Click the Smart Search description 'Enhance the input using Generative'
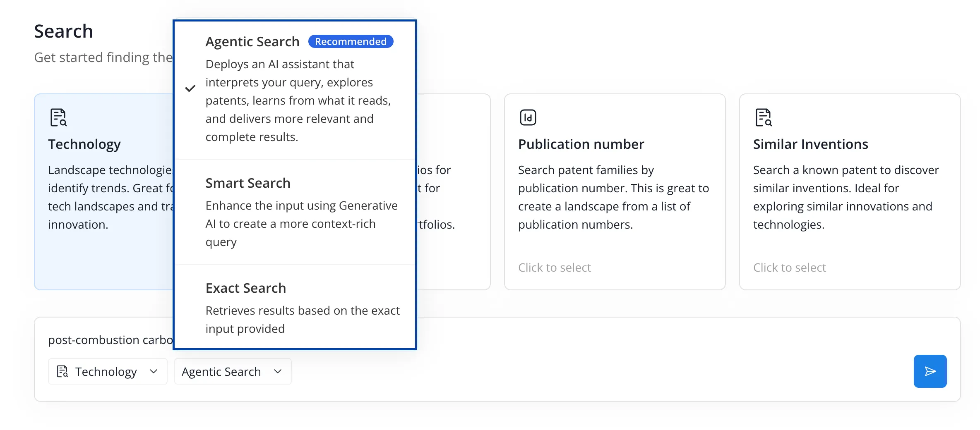Viewport: 980px width, 430px height. point(301,205)
